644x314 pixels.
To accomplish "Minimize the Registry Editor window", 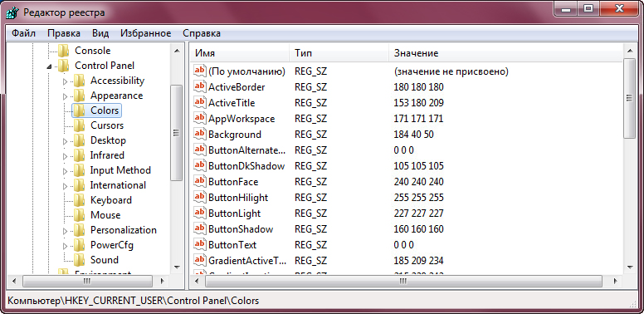I will pos(565,8).
